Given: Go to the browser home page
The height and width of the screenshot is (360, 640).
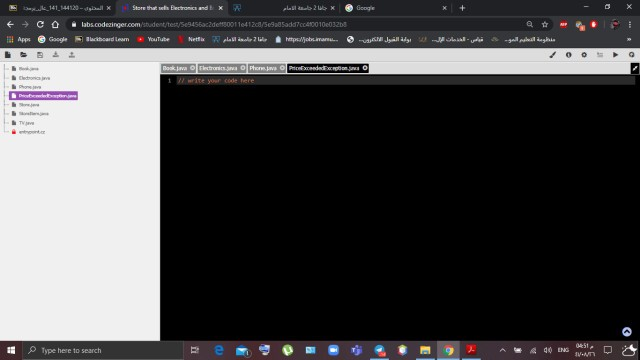Looking at the screenshot, I should 55,24.
